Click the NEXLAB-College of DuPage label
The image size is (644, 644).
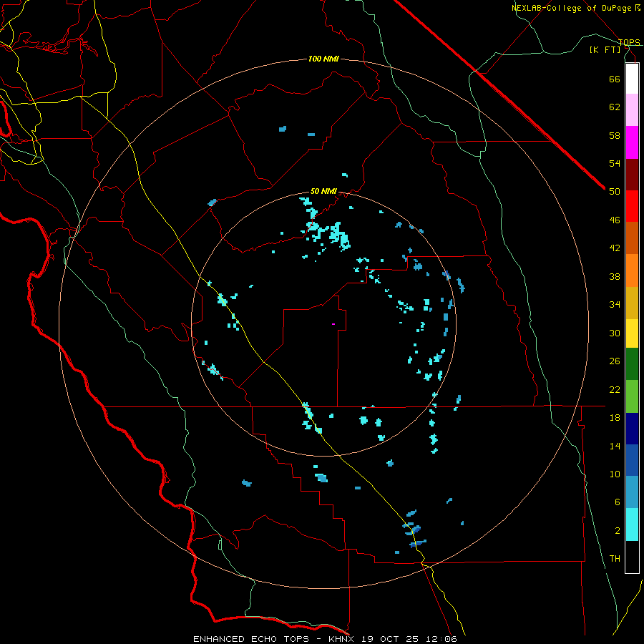click(572, 8)
